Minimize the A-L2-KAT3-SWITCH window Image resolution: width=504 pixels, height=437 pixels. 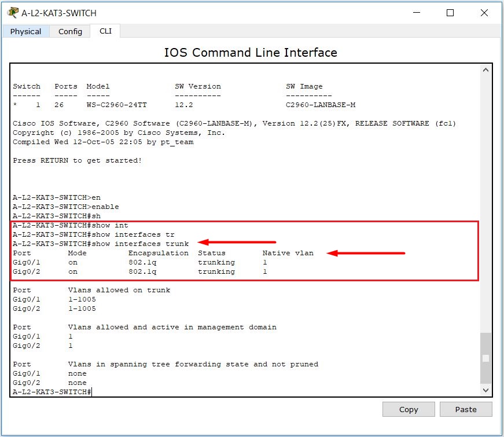tap(417, 13)
